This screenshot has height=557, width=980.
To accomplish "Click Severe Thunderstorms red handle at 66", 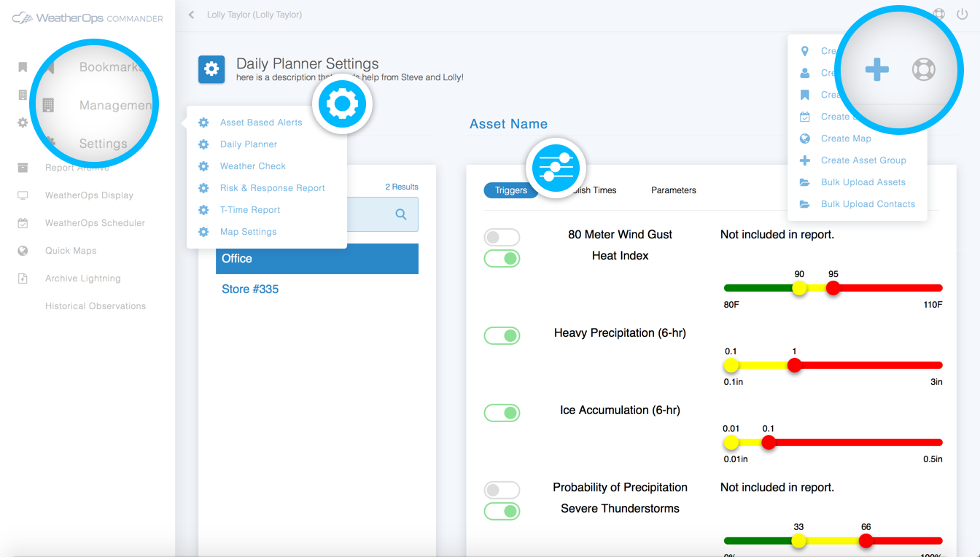I will click(x=866, y=541).
